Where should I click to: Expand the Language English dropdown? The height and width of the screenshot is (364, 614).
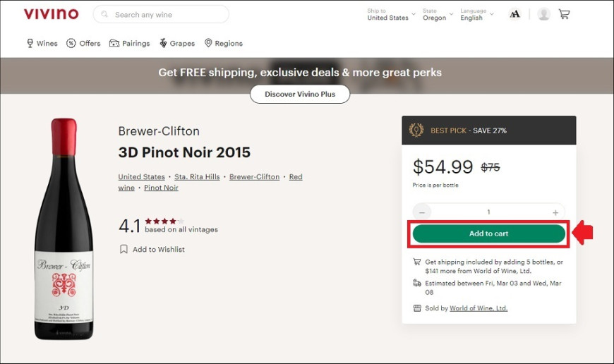[x=477, y=15]
